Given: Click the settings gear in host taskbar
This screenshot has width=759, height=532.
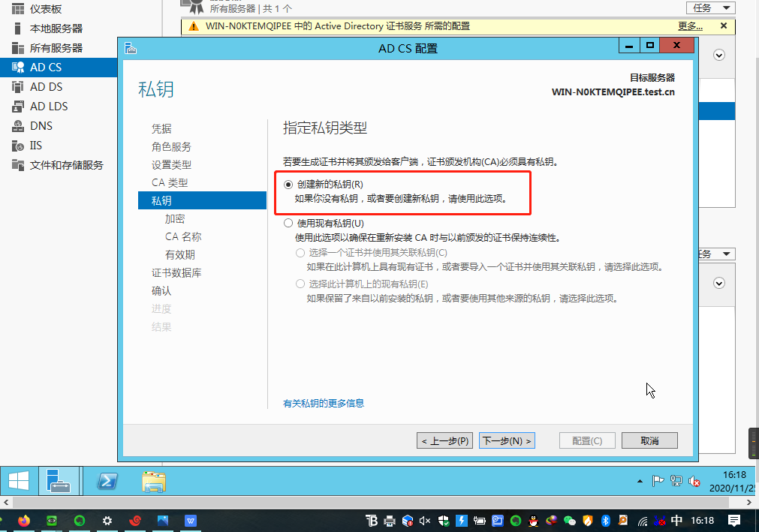Looking at the screenshot, I should (x=107, y=521).
